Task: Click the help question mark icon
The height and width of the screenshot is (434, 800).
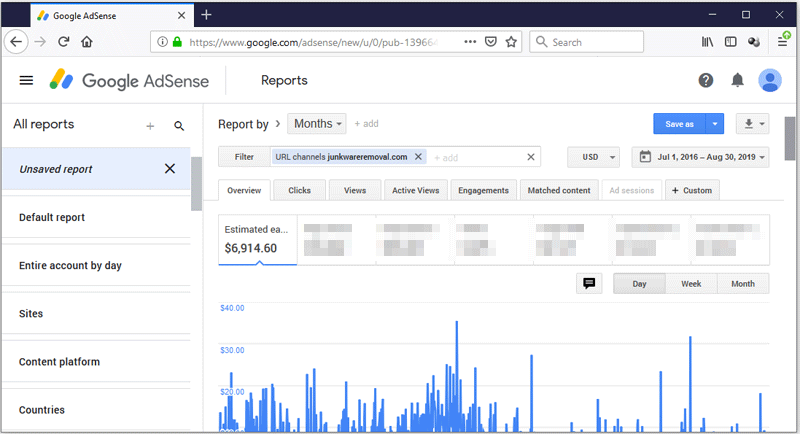Action: (706, 81)
